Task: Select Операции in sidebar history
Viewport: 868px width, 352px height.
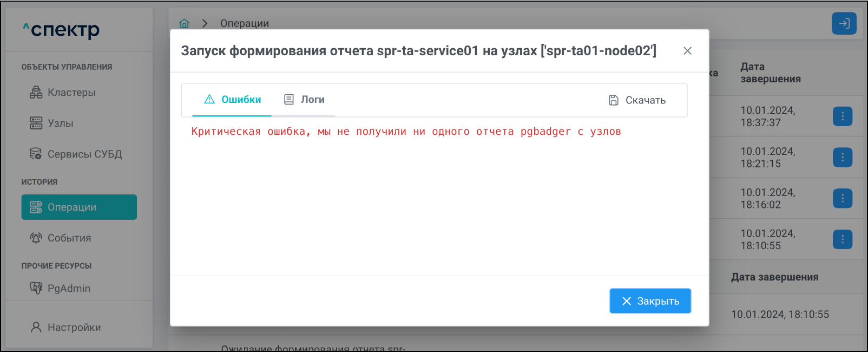Action: [x=79, y=207]
